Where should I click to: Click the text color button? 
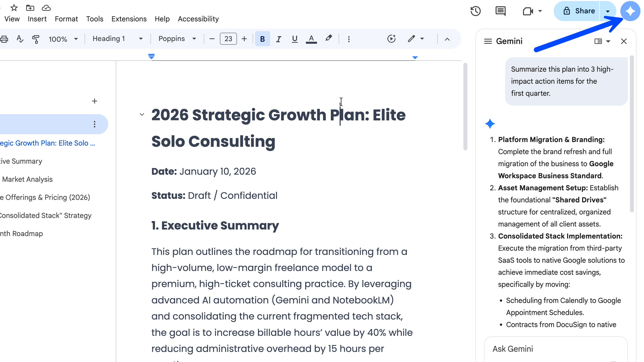click(x=311, y=39)
